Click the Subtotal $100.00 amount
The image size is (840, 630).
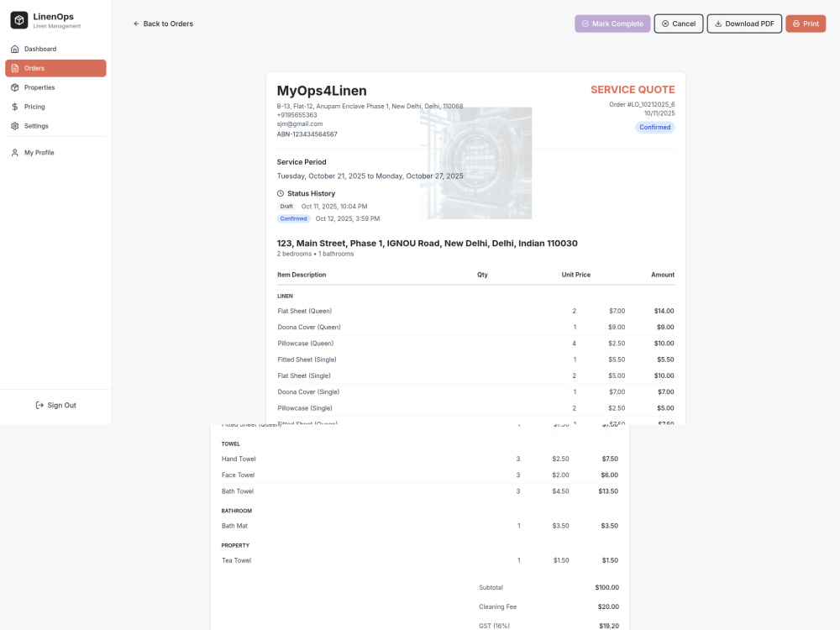point(606,588)
